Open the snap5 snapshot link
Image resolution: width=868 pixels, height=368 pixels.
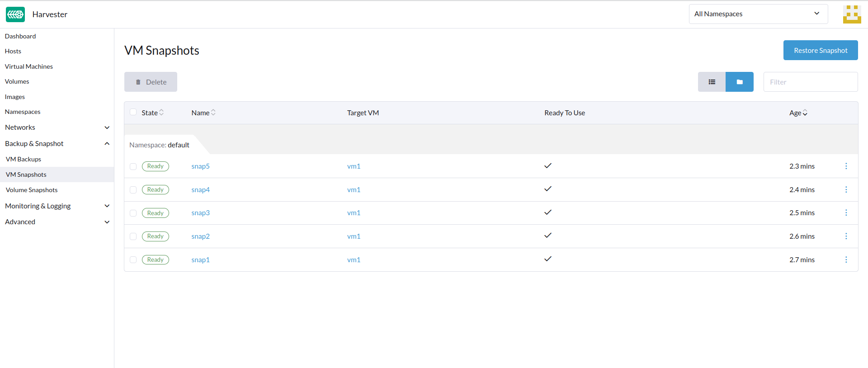(200, 166)
